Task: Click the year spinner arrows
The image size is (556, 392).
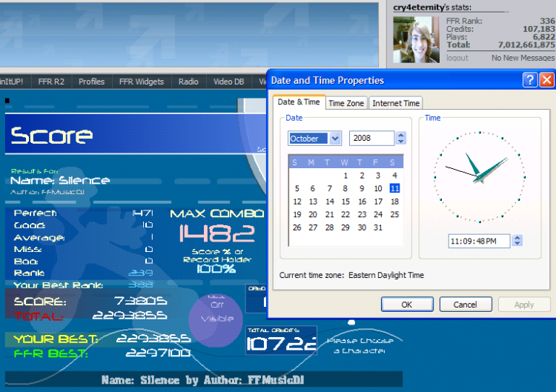Action: (401, 139)
